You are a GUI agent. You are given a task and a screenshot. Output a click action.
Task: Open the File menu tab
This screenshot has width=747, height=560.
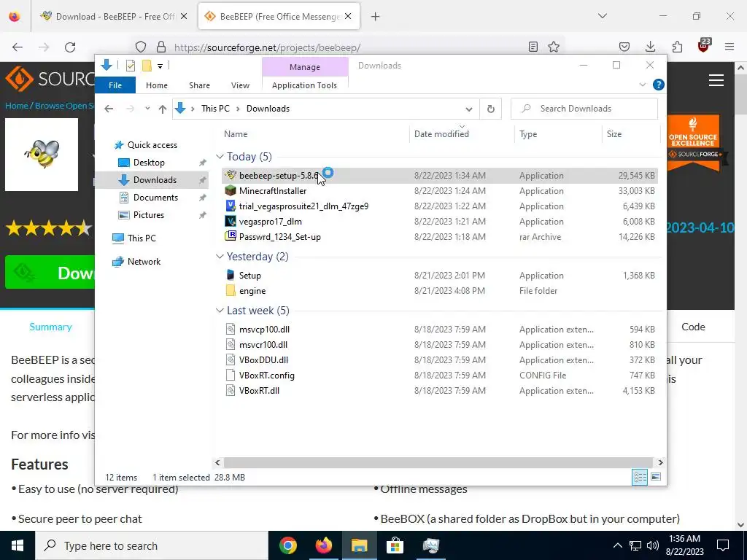point(115,85)
